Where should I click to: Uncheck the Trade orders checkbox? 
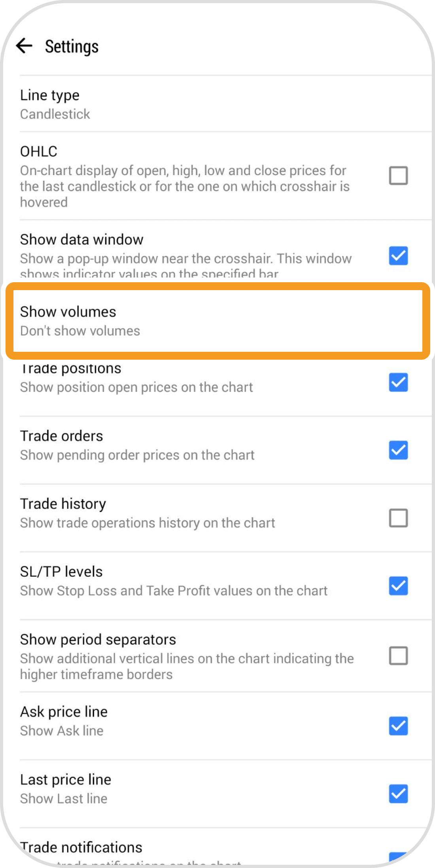click(398, 450)
